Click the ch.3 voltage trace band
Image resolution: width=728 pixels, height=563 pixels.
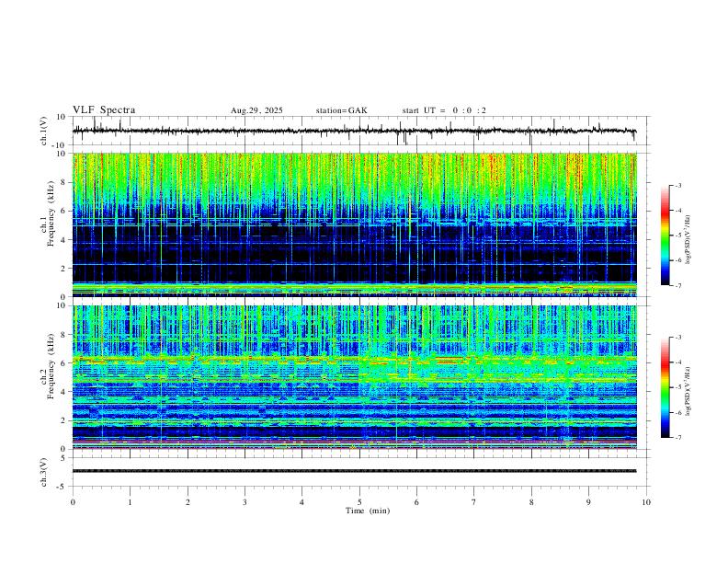[354, 471]
